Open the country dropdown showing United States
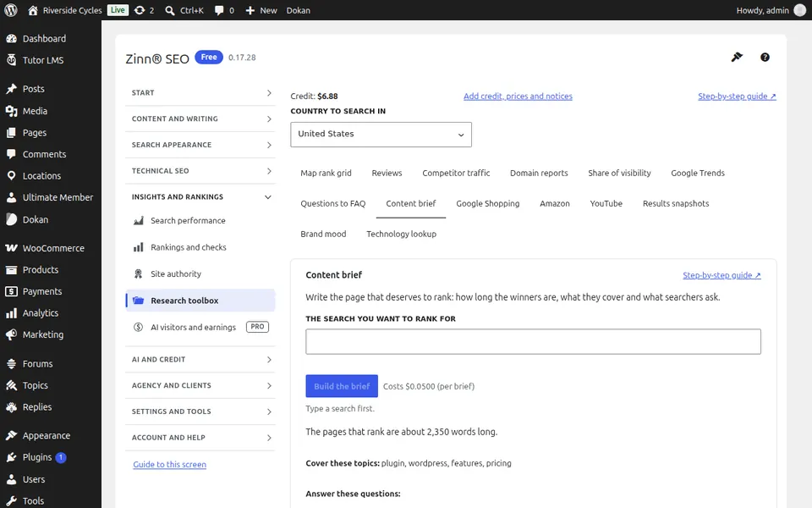This screenshot has width=812, height=508. coord(381,135)
